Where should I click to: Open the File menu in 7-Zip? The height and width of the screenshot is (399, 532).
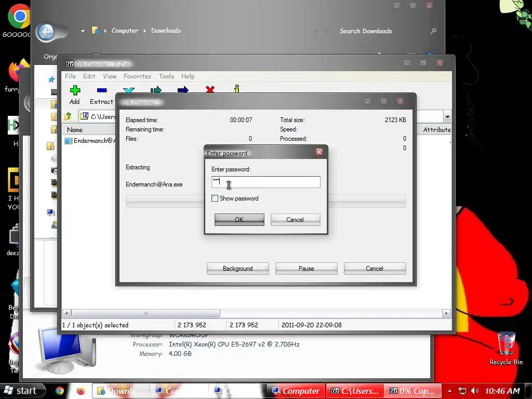coord(70,76)
